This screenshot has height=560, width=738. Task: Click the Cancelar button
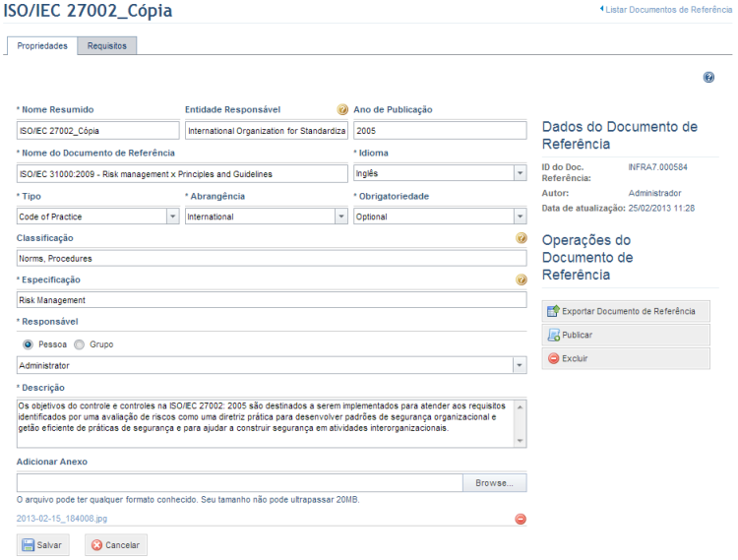coord(116,545)
